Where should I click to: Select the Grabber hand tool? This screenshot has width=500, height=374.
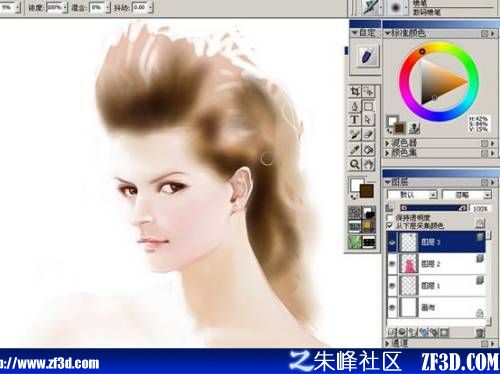pyautogui.click(x=368, y=164)
